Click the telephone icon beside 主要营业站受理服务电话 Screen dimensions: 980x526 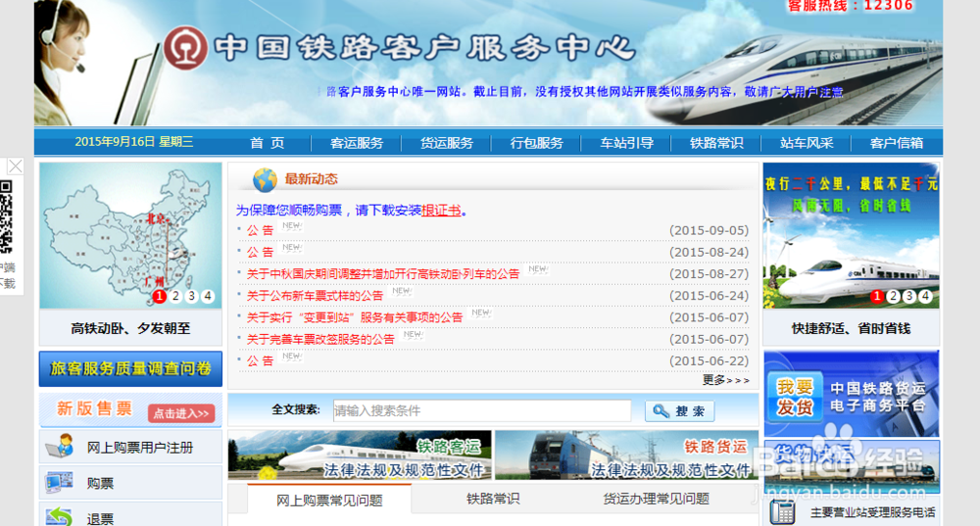pyautogui.click(x=782, y=512)
